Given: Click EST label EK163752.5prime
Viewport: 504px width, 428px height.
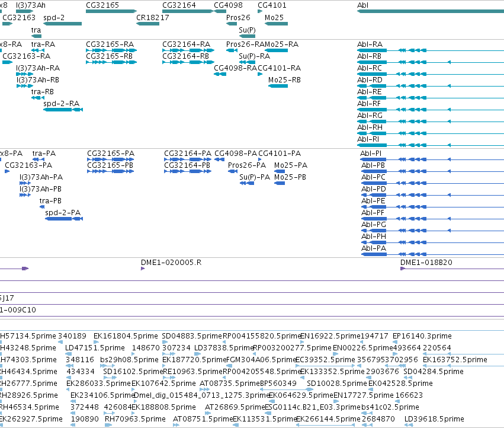Looking at the screenshot, I should pyautogui.click(x=455, y=359).
